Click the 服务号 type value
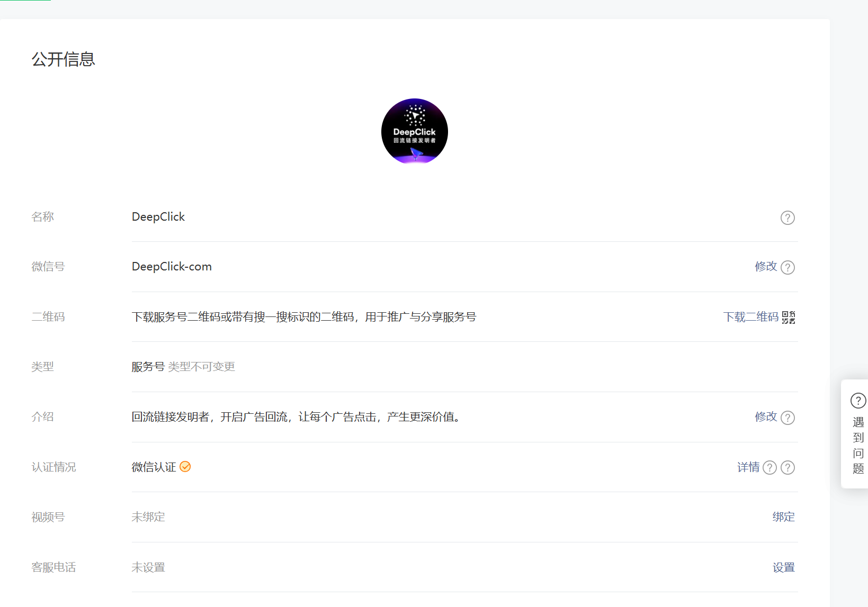Screen dimensions: 868x607 pos(148,367)
